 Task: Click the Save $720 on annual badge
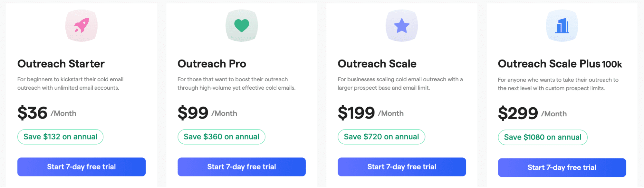coord(381,137)
